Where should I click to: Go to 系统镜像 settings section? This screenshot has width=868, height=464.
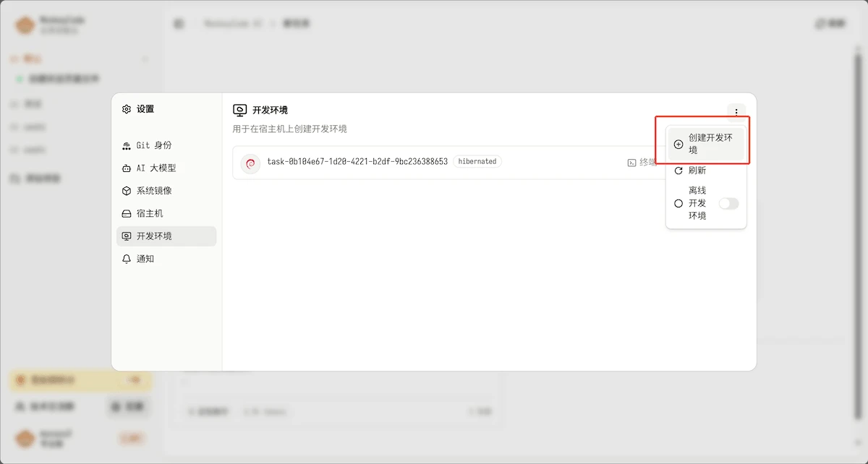pos(166,191)
